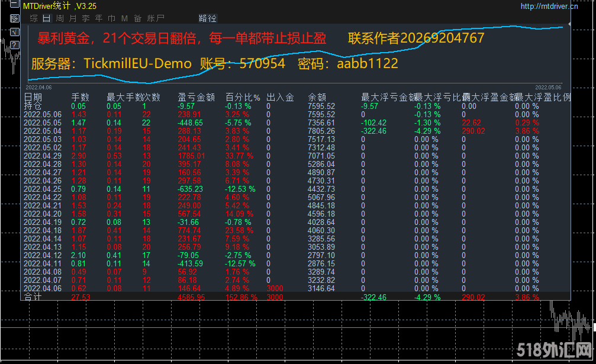Select the 2022.04.29 date row

(43, 156)
